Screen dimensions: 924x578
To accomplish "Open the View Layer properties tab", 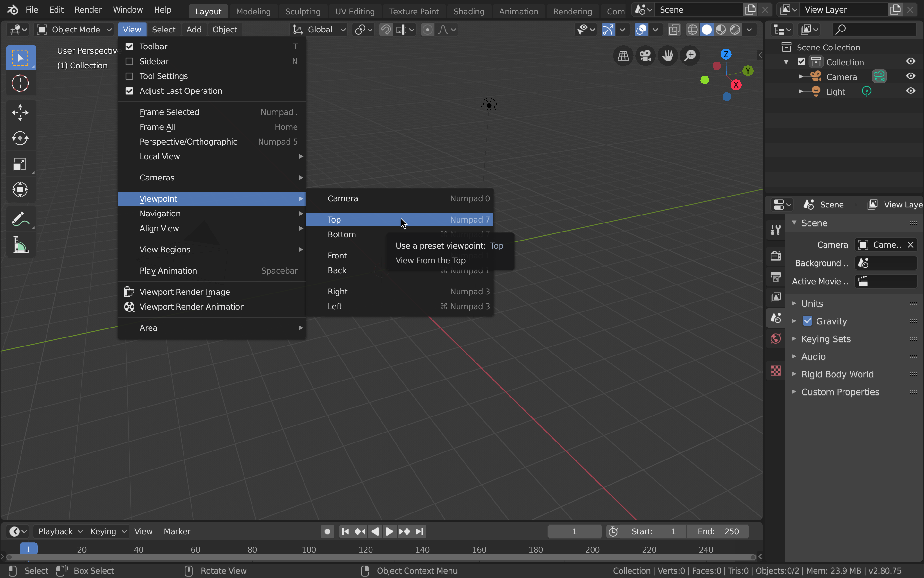I will click(775, 297).
